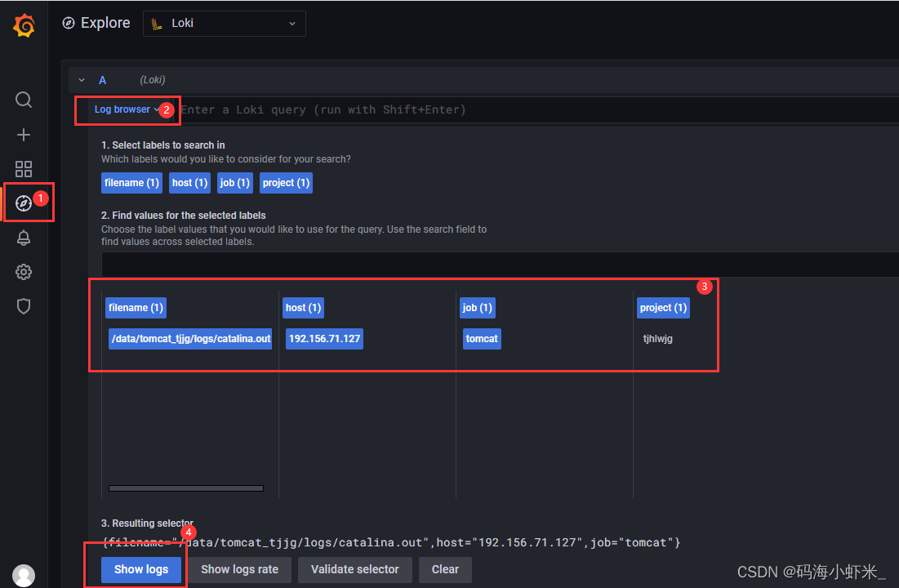
Task: Toggle the host (1) label chip in step 1
Action: (x=189, y=183)
